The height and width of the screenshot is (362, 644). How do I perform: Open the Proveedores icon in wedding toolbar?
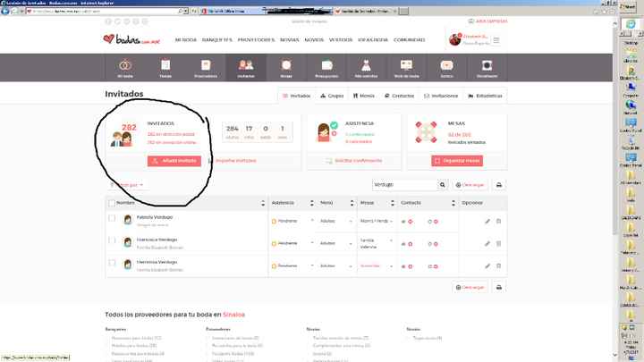pos(206,68)
